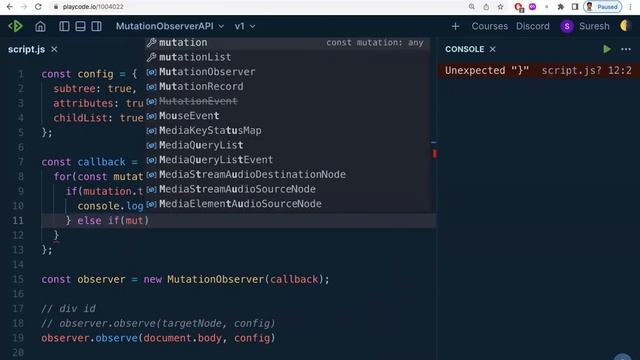Viewport: 640px width, 360px height.
Task: Open the Discord link
Action: [x=533, y=26]
